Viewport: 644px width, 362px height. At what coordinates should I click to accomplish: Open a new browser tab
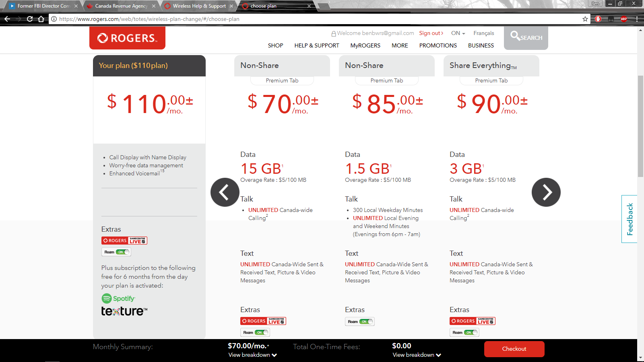click(x=323, y=6)
